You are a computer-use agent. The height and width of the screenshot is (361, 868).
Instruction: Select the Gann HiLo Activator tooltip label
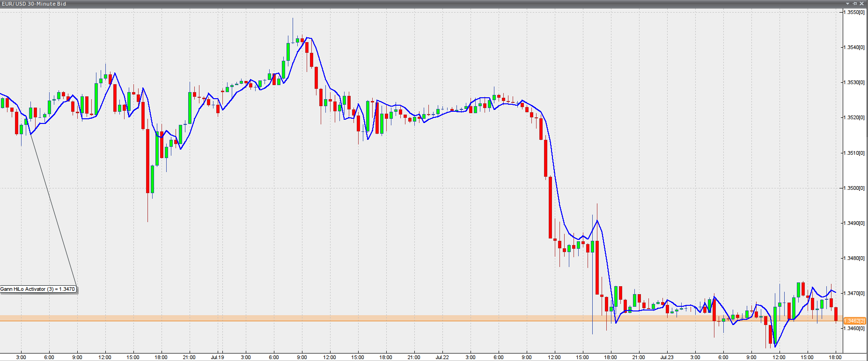37,289
